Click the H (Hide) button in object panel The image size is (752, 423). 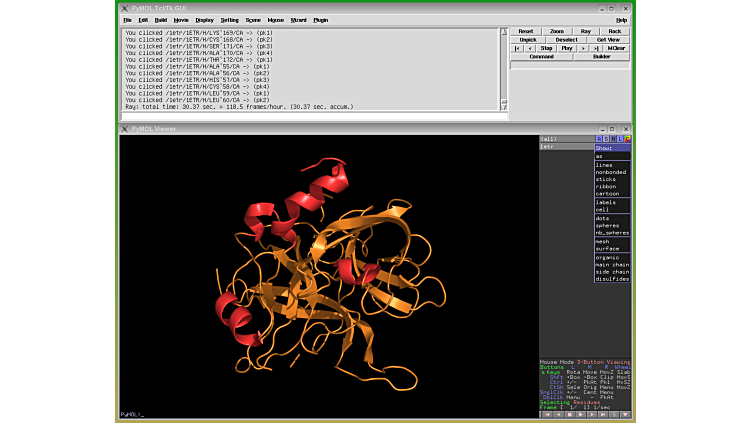pyautogui.click(x=612, y=139)
